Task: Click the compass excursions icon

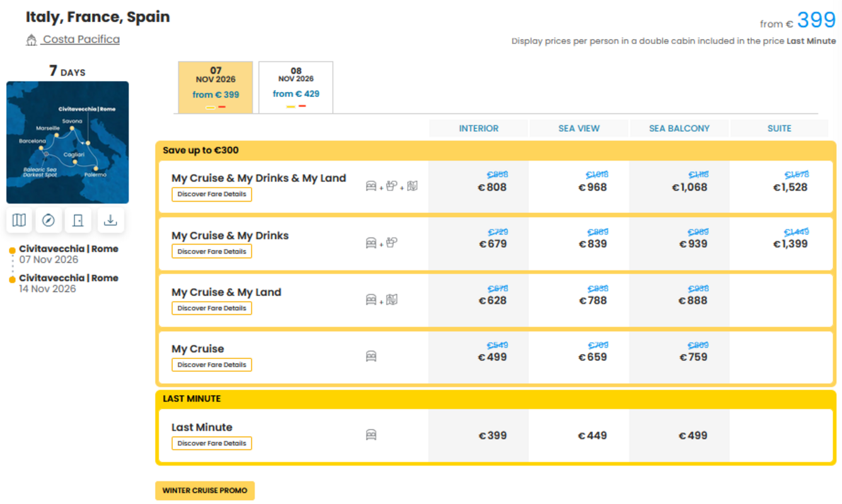Action: pos(49,220)
